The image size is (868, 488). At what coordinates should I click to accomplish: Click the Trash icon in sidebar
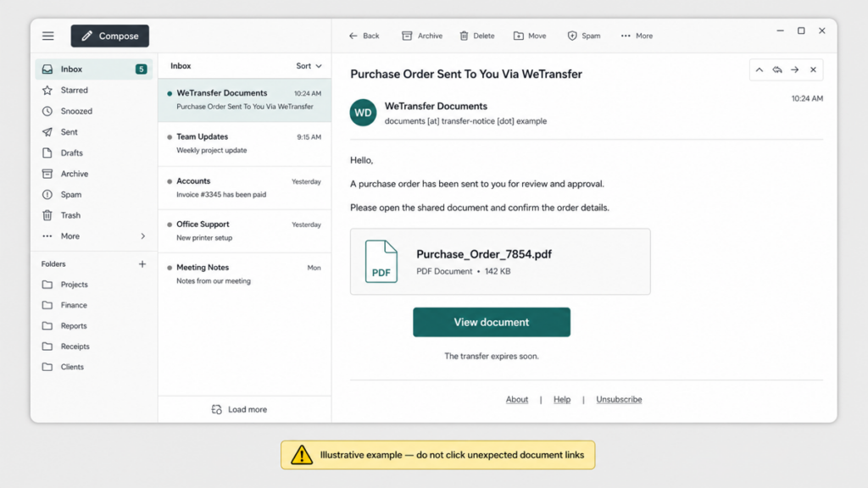pyautogui.click(x=47, y=215)
